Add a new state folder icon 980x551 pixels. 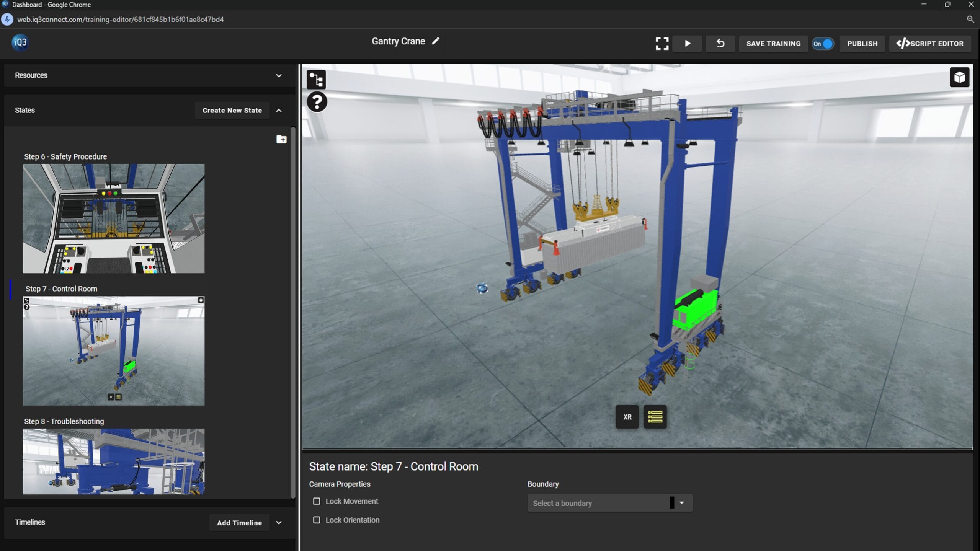pos(281,139)
